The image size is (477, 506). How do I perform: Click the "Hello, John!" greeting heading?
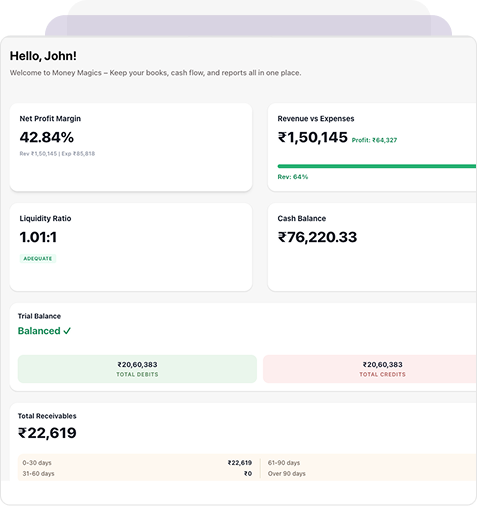coord(43,56)
